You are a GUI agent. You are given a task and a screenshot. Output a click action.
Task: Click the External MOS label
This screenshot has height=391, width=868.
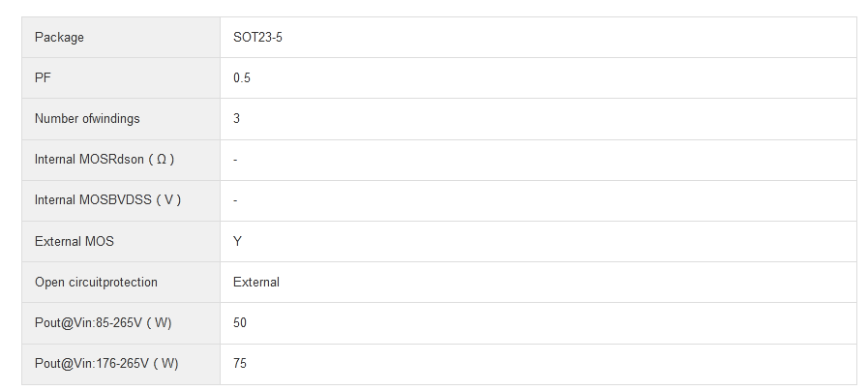coord(75,241)
